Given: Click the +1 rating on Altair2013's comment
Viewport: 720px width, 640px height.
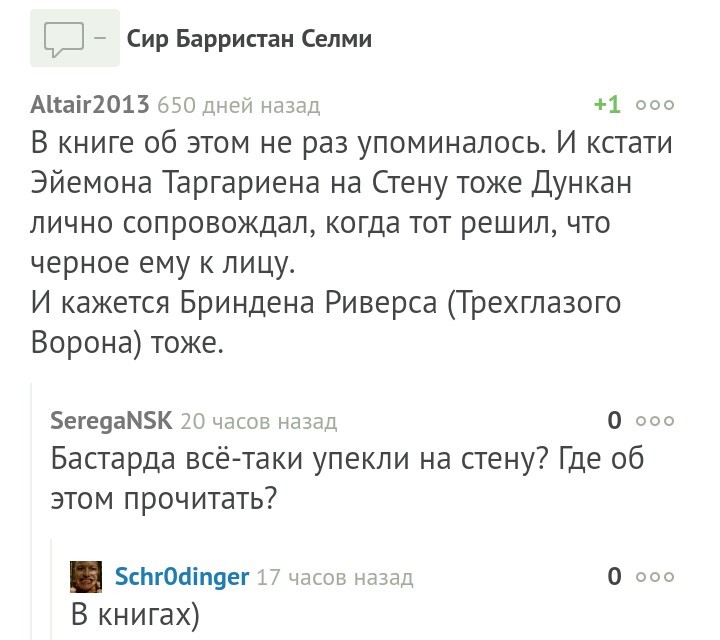Looking at the screenshot, I should (606, 104).
